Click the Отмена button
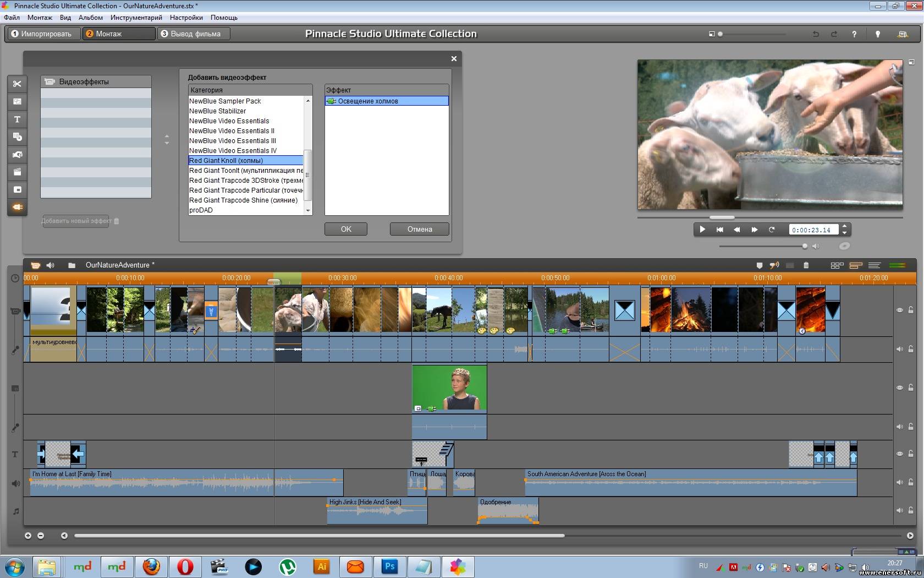The height and width of the screenshot is (578, 924). (x=420, y=229)
